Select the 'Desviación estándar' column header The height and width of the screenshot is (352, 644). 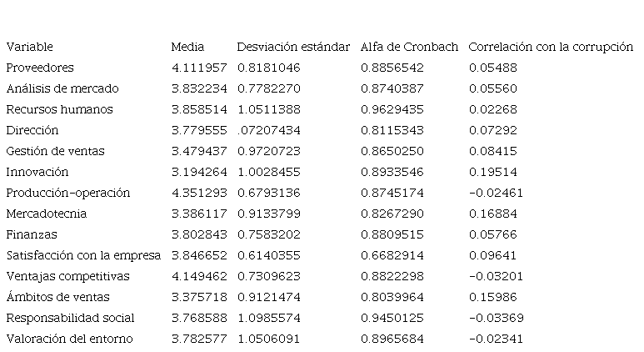pos(293,47)
